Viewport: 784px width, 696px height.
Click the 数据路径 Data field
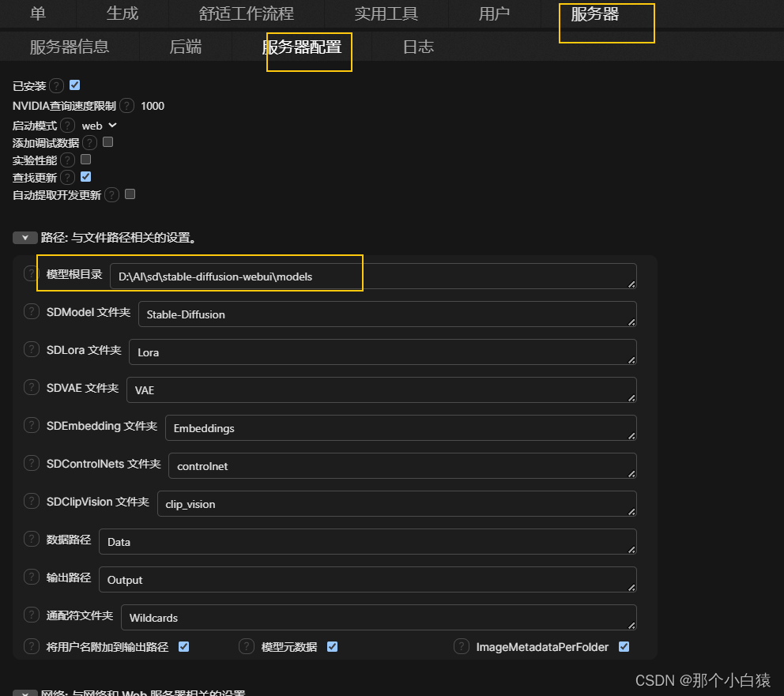[x=367, y=542]
